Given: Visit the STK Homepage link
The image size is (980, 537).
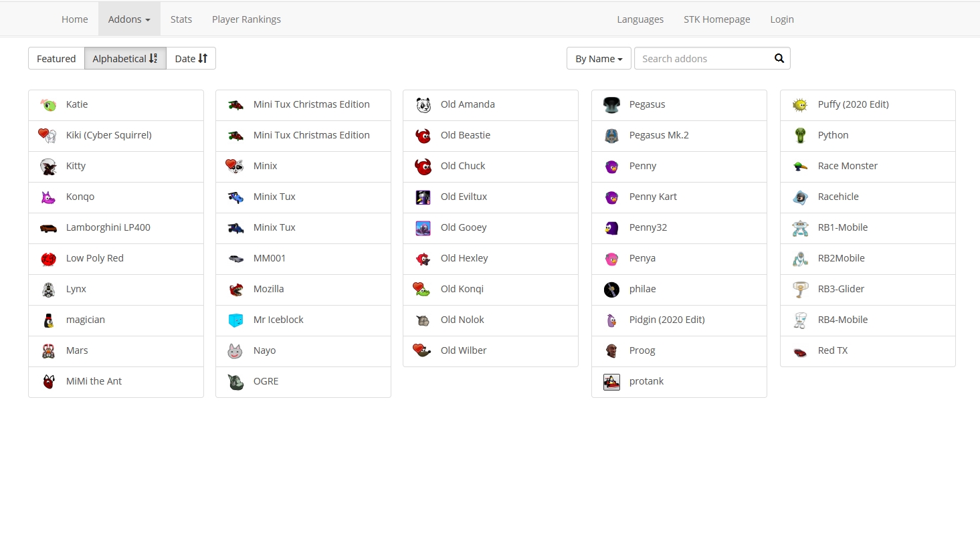Looking at the screenshot, I should (x=716, y=19).
